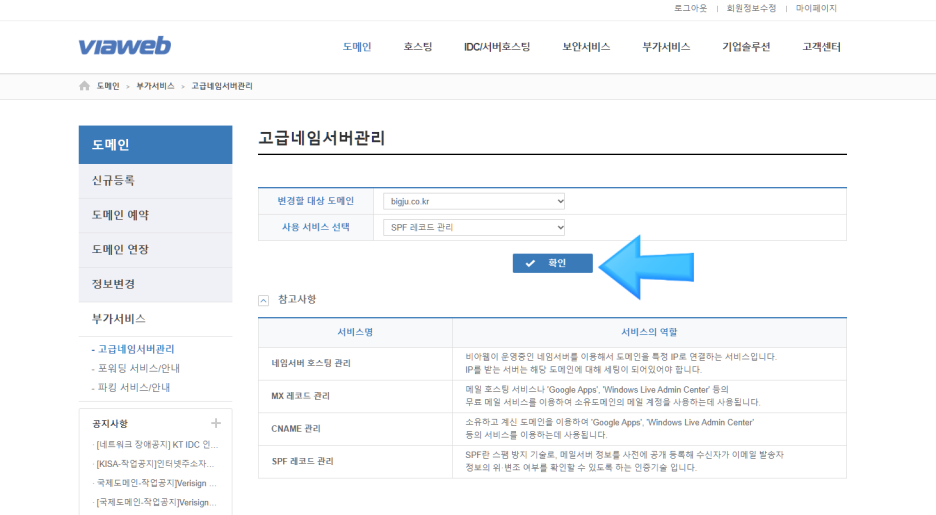Open the 고객센터 menu
The image size is (936, 515).
coord(821,47)
